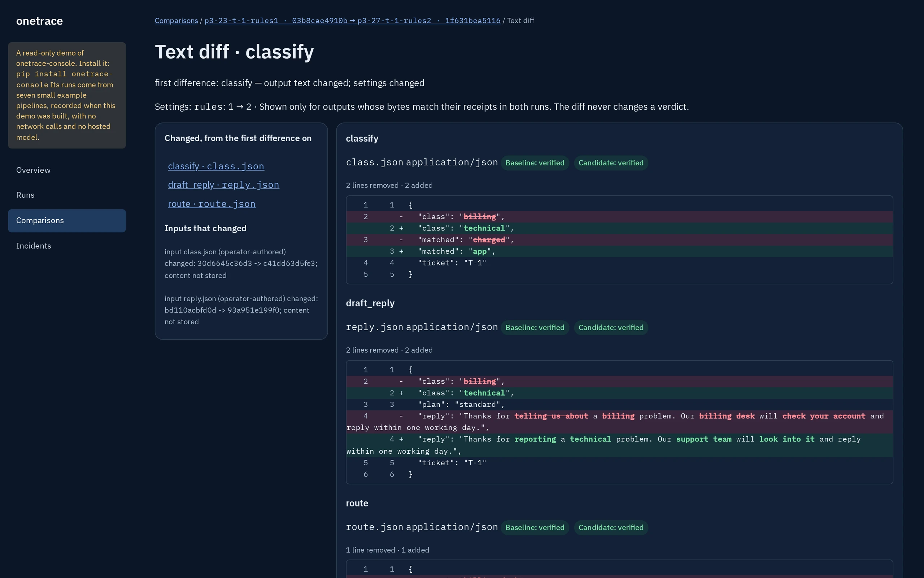The image size is (924, 578).
Task: Click Baseline: verified badge for class.json
Action: (x=535, y=163)
